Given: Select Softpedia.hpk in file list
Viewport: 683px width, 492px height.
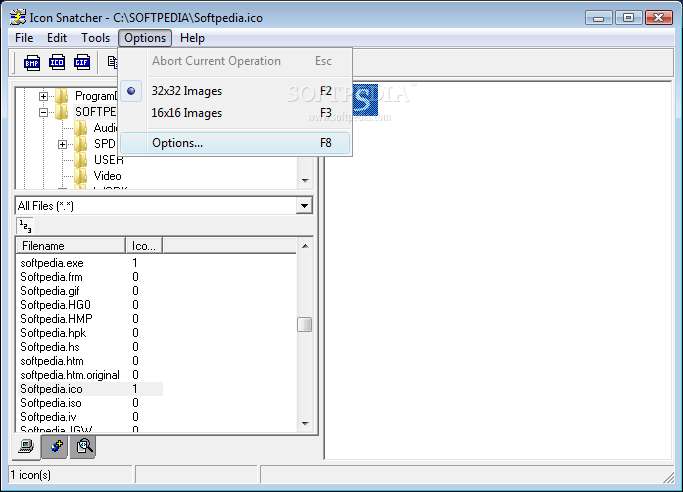Looking at the screenshot, I should [x=53, y=333].
